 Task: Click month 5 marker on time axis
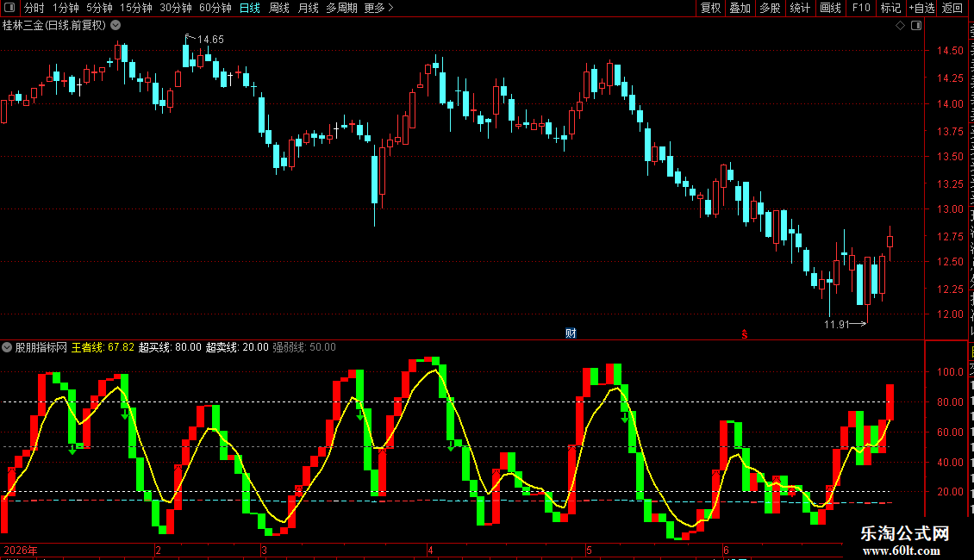(x=589, y=550)
